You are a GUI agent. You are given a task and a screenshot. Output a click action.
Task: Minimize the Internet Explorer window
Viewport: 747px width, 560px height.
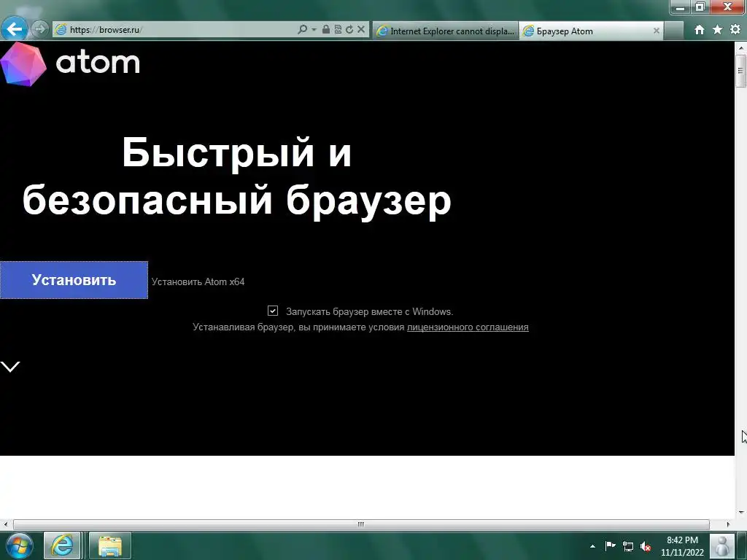681,7
